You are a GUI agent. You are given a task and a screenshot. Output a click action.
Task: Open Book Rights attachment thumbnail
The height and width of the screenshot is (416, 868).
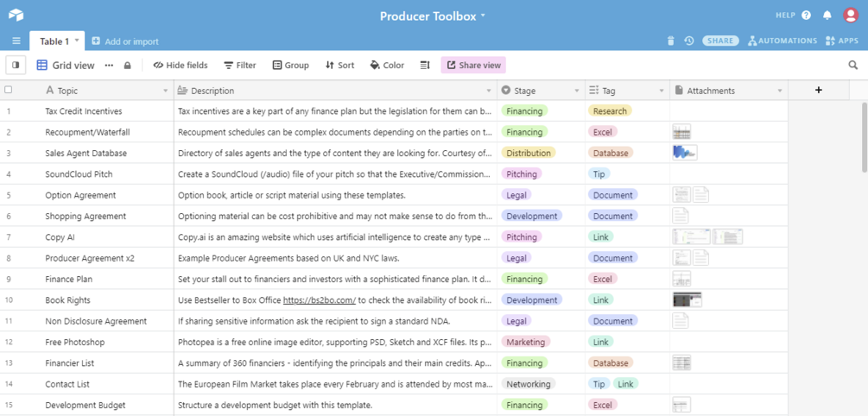point(687,299)
